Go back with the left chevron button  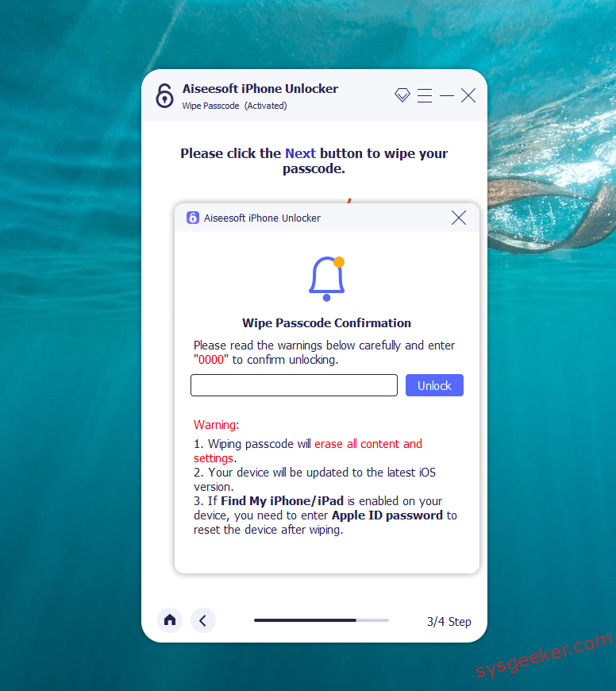click(x=203, y=620)
